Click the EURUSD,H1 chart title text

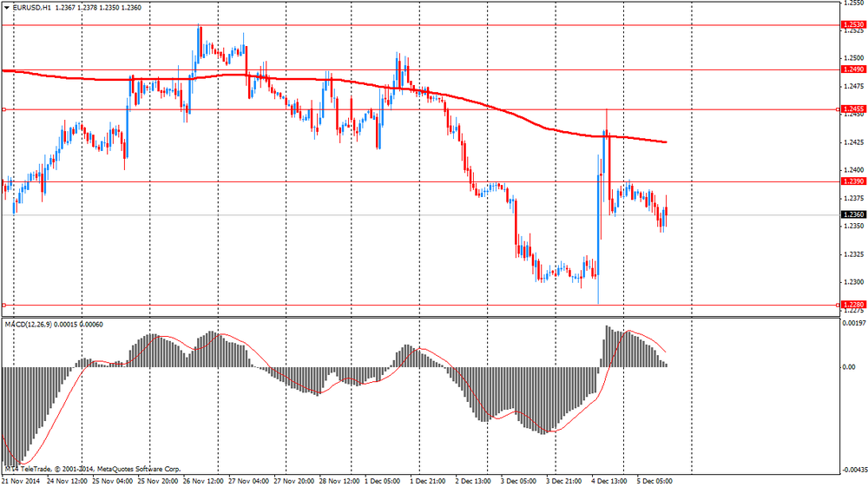[31, 8]
